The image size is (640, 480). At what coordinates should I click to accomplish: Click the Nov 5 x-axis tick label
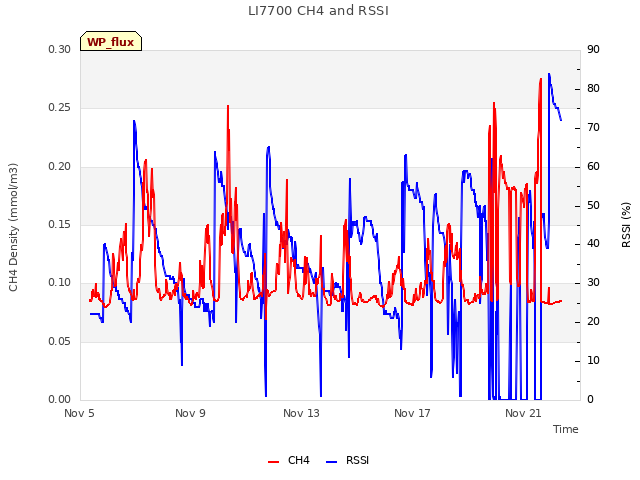click(79, 413)
